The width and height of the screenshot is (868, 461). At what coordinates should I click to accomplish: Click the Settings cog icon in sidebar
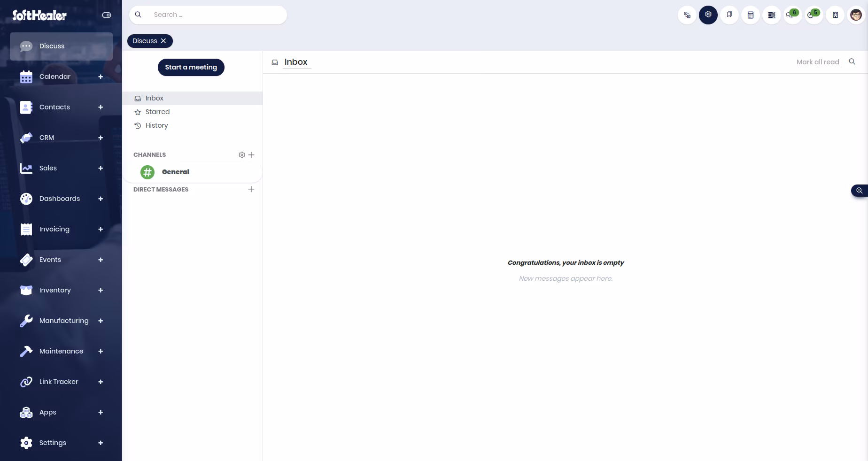(x=26, y=443)
